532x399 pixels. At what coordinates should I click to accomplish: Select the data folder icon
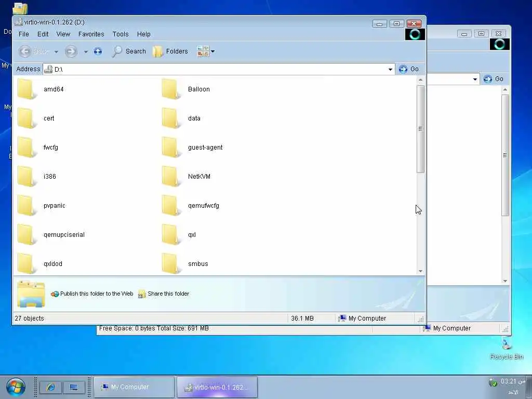pos(170,118)
